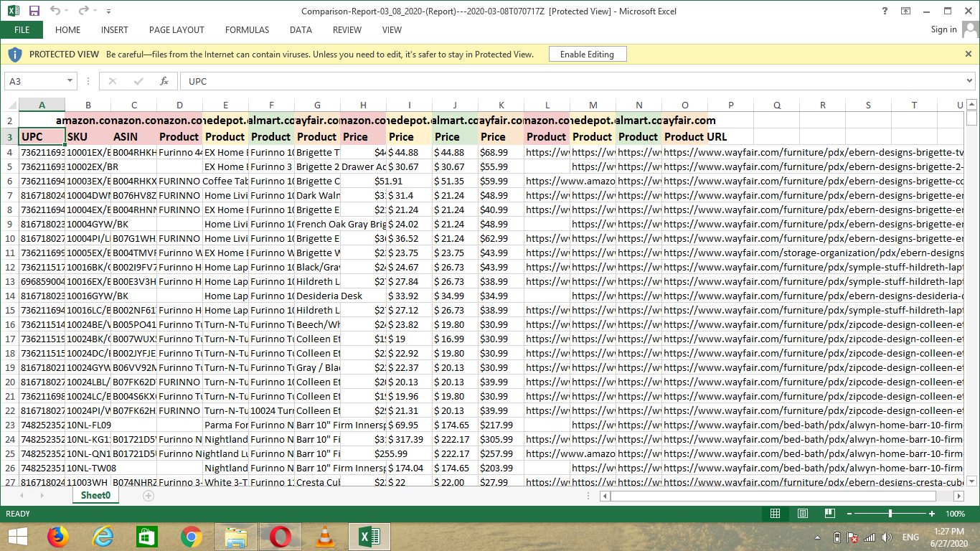The image size is (980, 551).
Task: Open the FORMULAS ribbon tab
Action: click(x=247, y=30)
